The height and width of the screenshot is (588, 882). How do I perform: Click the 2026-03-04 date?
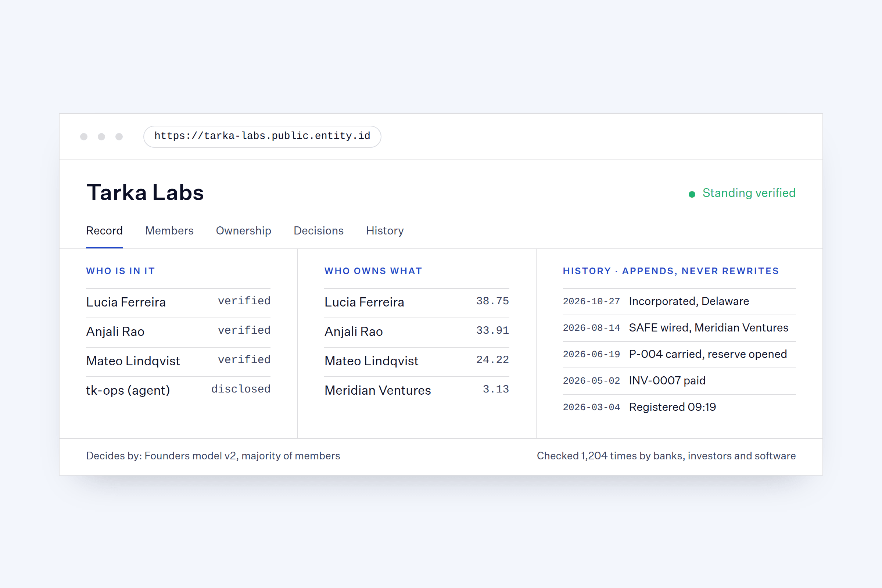pos(591,407)
